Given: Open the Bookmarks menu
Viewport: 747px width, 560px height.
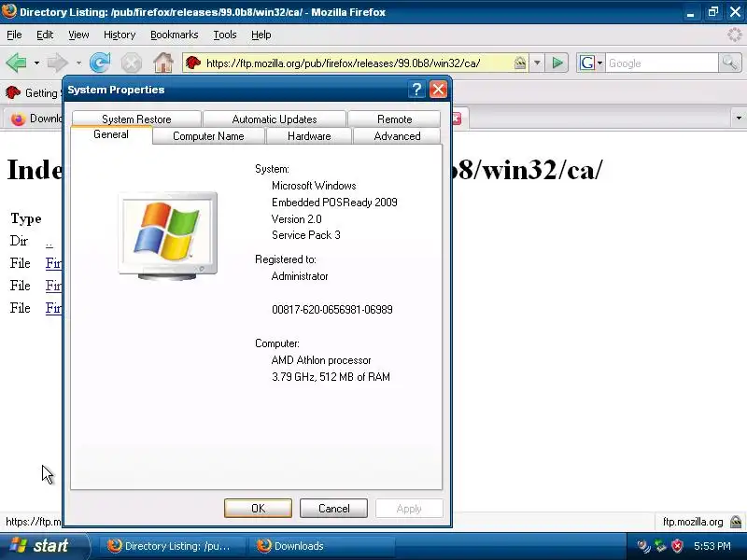Looking at the screenshot, I should 175,35.
